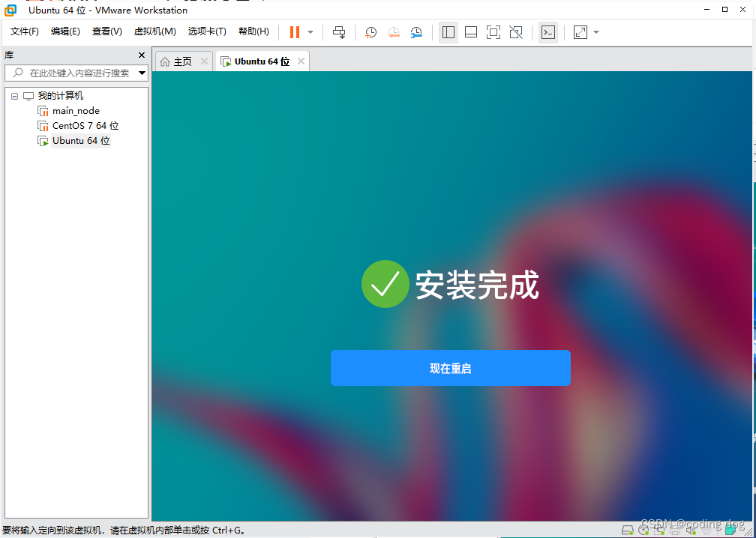Open the suspend button dropdown menu
This screenshot has width=756, height=538.
309,31
